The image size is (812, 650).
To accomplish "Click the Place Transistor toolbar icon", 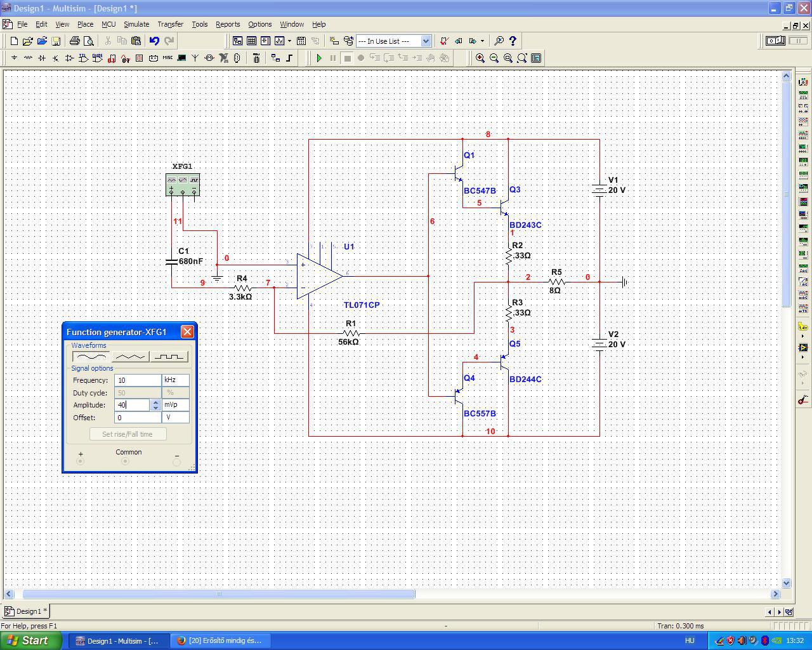I will click(56, 58).
